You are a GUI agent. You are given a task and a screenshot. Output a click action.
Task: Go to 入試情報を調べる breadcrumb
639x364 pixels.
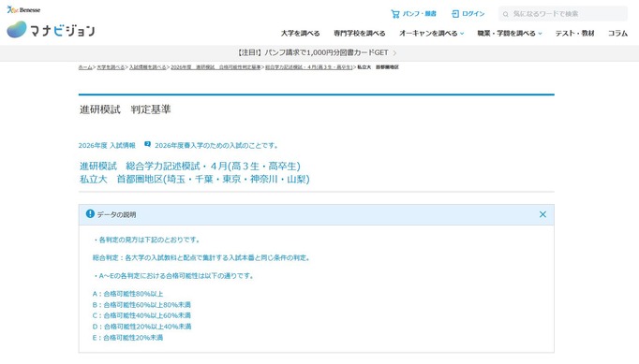click(147, 67)
